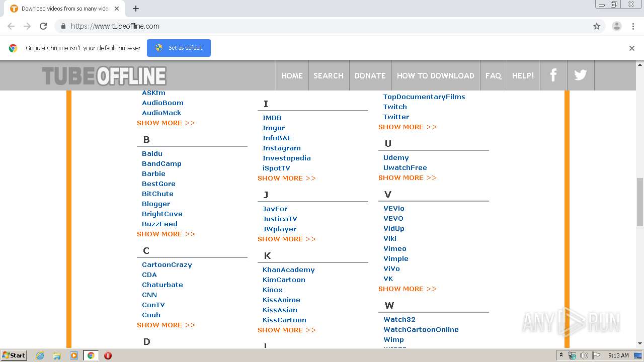This screenshot has width=644, height=362.
Task: Open Chrome three-dot menu
Action: point(633,26)
